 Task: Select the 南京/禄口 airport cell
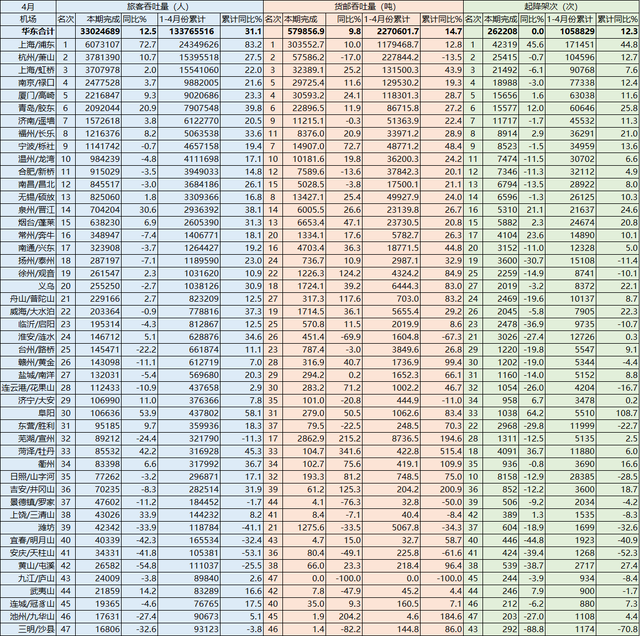[x=28, y=82]
